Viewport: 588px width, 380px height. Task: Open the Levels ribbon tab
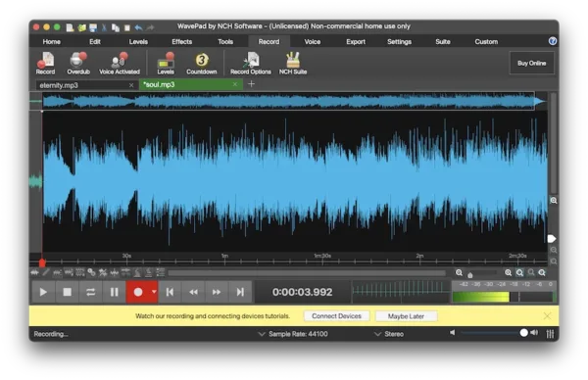click(x=138, y=41)
